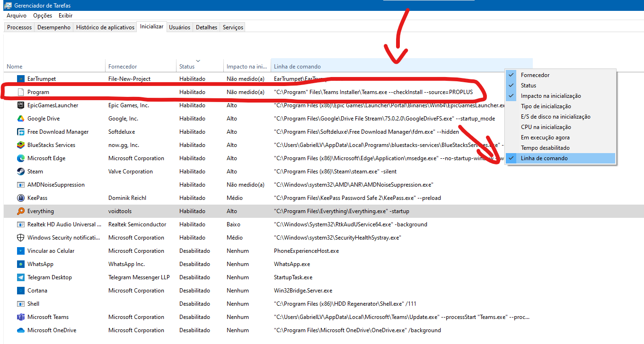Switch to the Processos tab
Screen dimensions: 644x344
[19, 27]
